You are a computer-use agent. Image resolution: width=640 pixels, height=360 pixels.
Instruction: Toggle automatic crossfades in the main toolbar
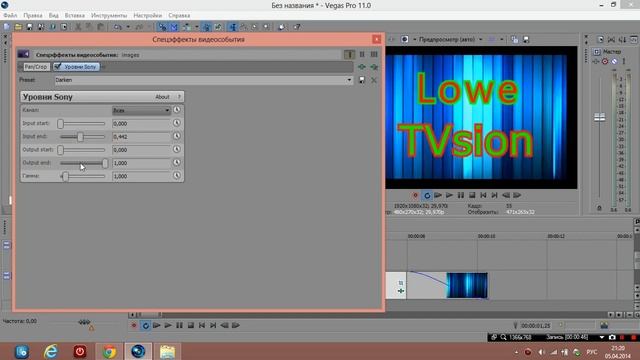[174, 27]
